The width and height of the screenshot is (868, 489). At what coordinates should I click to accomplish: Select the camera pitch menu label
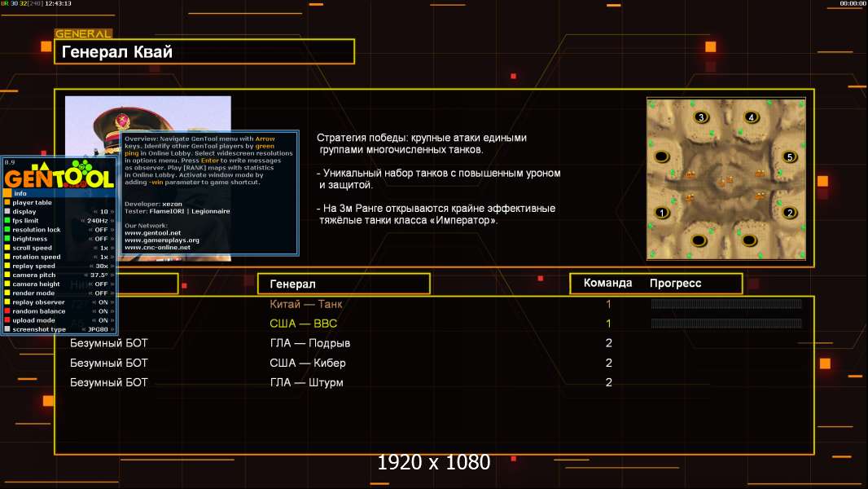(33, 275)
